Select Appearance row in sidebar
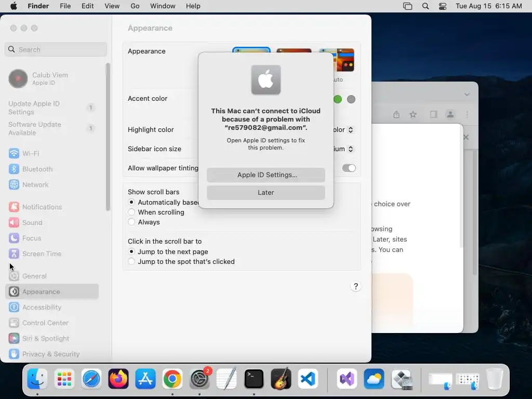Viewport: 532px width, 399px height. click(51, 292)
